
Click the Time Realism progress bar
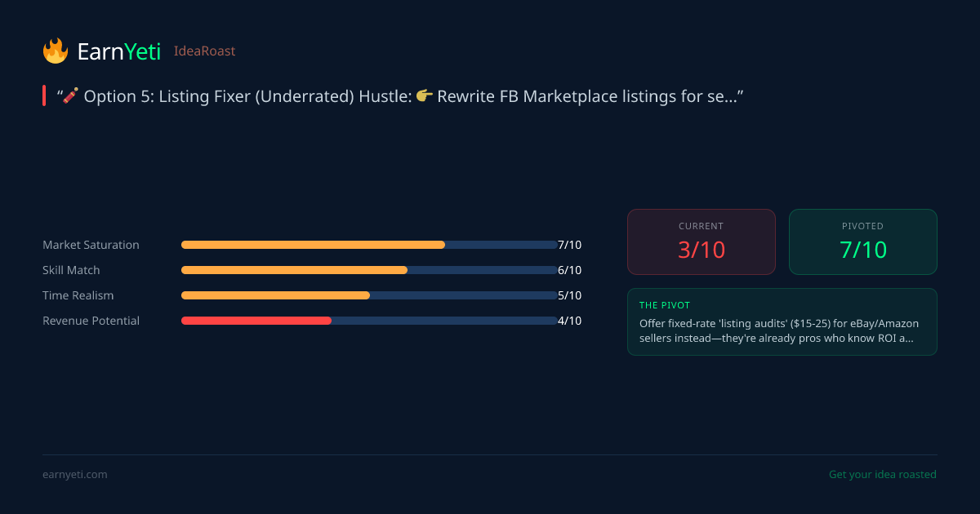(x=369, y=295)
